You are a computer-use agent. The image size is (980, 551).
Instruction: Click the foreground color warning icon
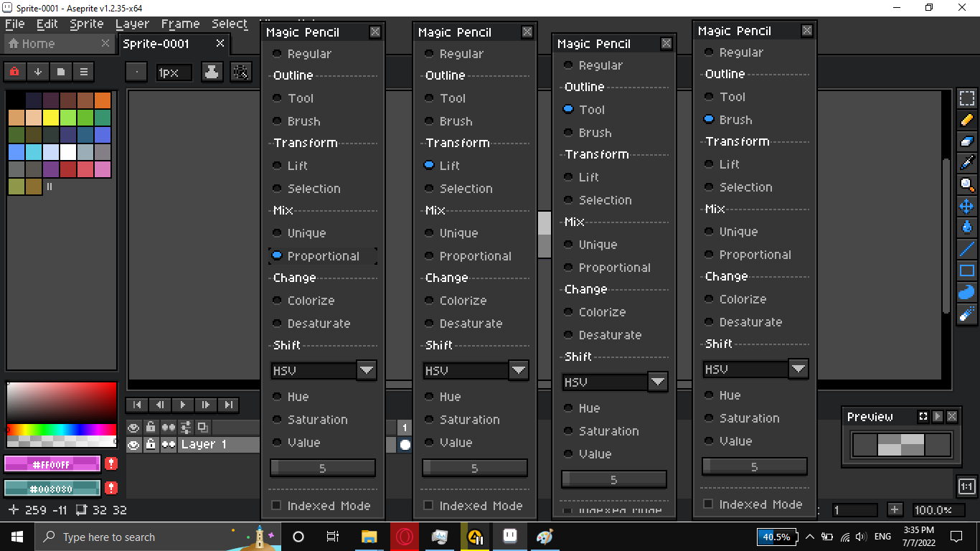pyautogui.click(x=110, y=464)
